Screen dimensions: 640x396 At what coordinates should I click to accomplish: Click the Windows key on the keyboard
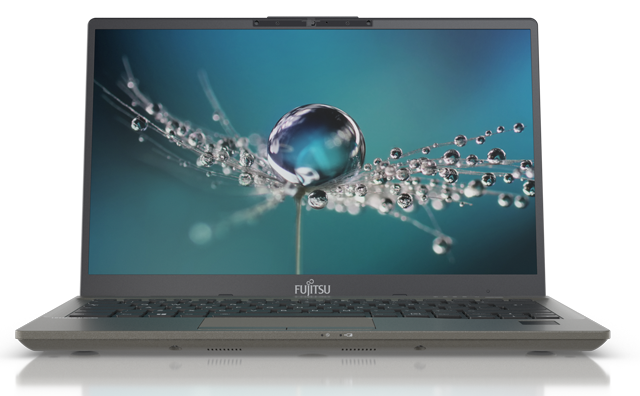click(160, 314)
